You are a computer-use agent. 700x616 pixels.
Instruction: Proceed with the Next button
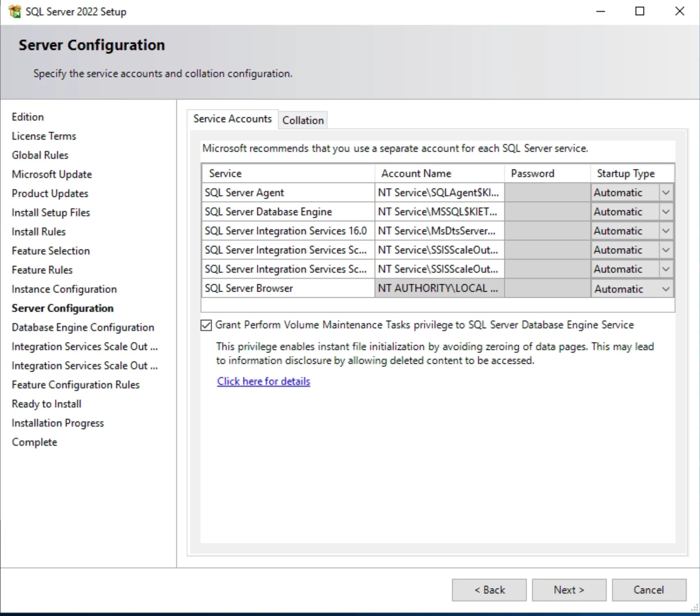pyautogui.click(x=569, y=590)
